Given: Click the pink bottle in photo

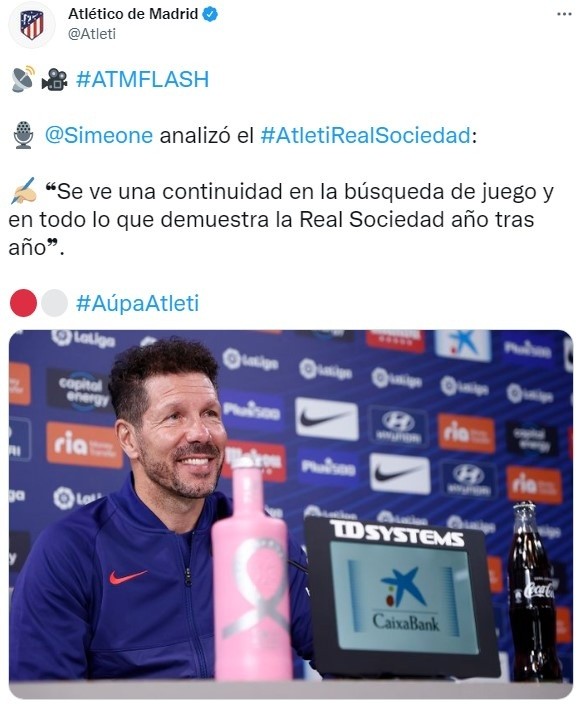Looking at the screenshot, I should [x=251, y=572].
